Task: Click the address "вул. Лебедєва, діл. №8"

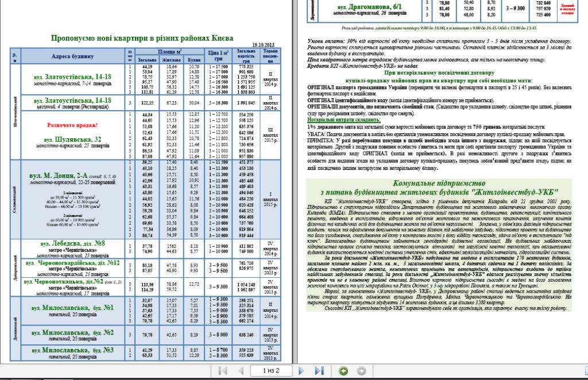Action: point(72,243)
